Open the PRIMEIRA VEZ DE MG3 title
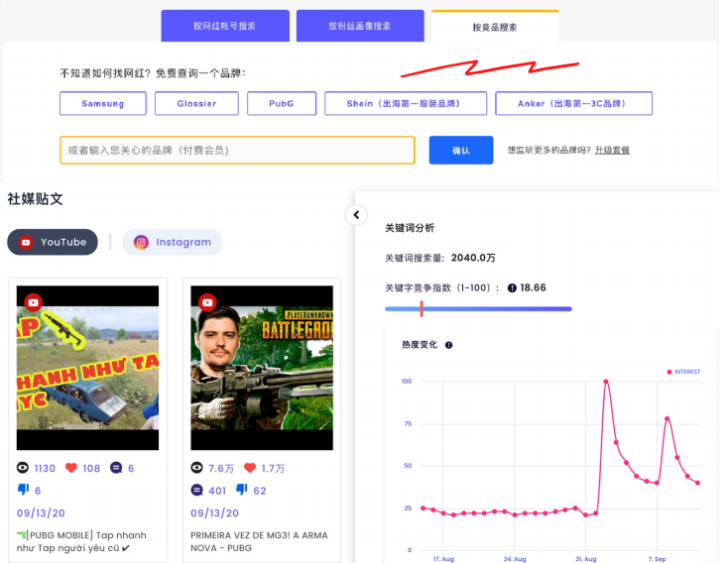 click(x=259, y=541)
